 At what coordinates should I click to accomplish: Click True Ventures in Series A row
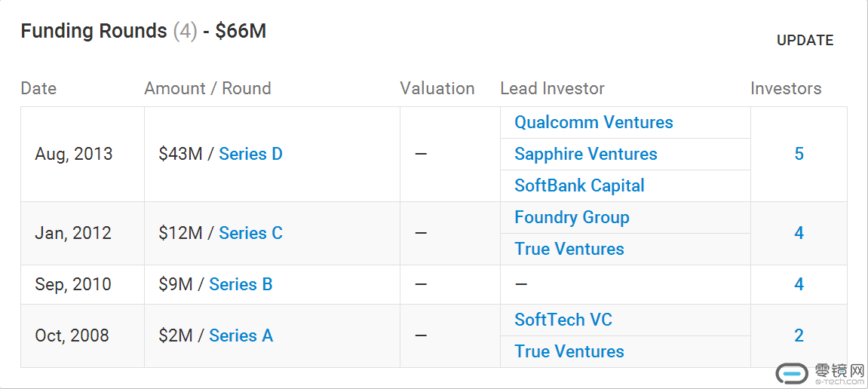(x=569, y=351)
